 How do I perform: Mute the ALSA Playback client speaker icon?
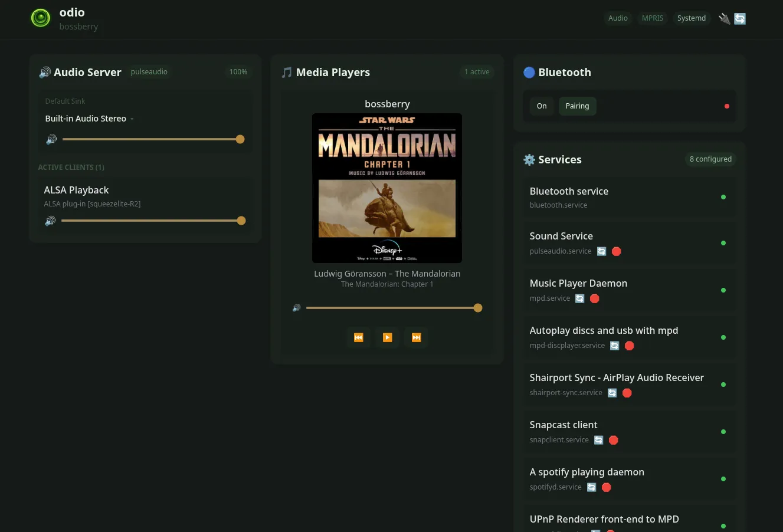(51, 220)
